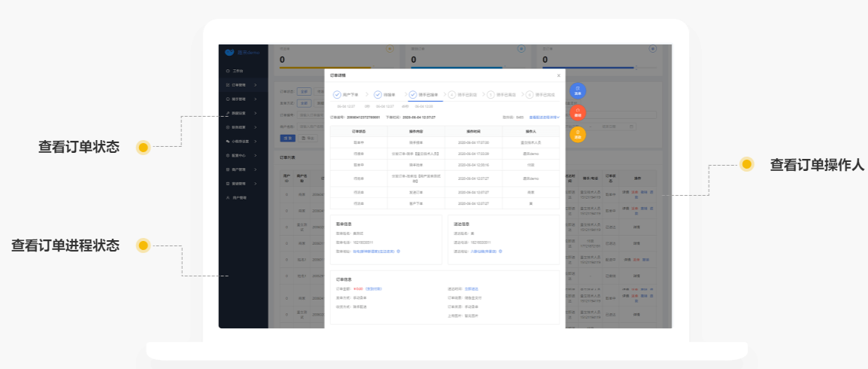Click the step 6 circle 骑手已完成
Screen dimensions: 868x369
[530, 95]
